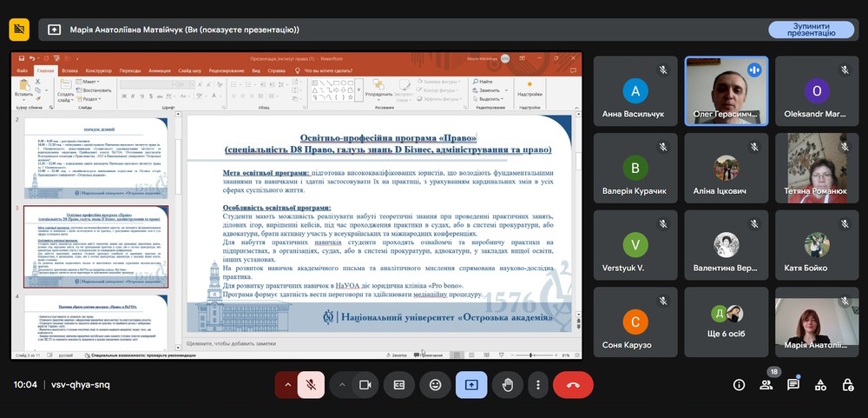Viewport: 868px width, 418px height.
Task: Open host controls lock icon
Action: point(847,385)
